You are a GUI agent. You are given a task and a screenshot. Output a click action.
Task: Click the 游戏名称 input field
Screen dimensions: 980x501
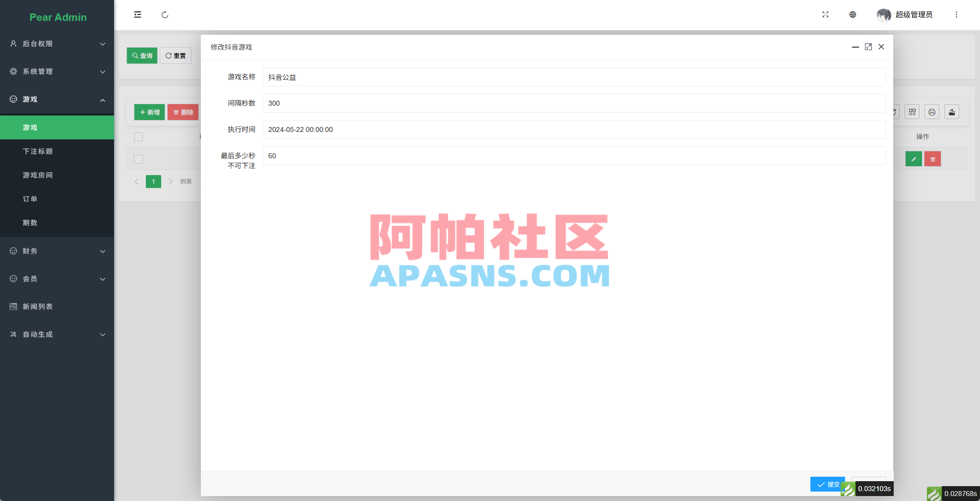tap(574, 77)
